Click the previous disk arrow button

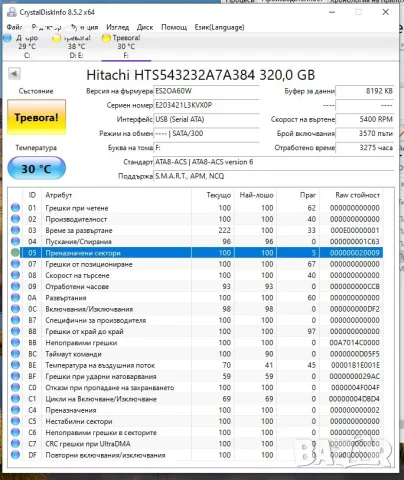14,74
